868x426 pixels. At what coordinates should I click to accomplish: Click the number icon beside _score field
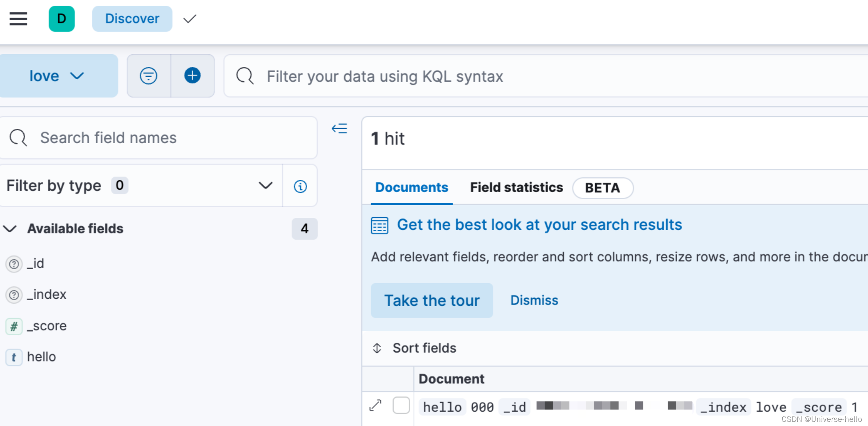point(14,326)
